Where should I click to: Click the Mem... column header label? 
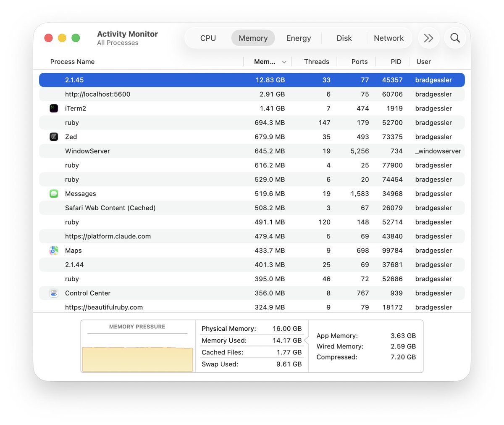pos(265,62)
